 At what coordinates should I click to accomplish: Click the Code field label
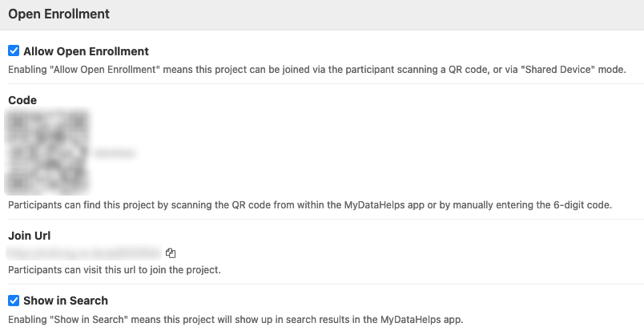[22, 100]
